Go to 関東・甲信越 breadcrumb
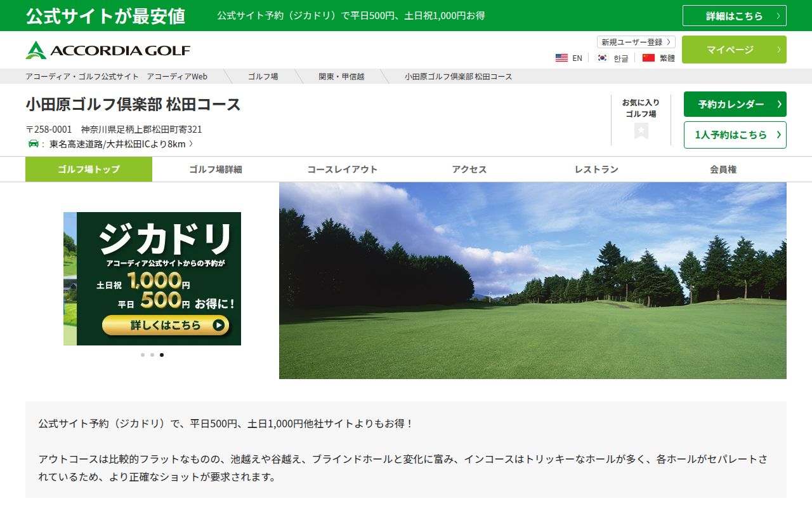 (341, 76)
